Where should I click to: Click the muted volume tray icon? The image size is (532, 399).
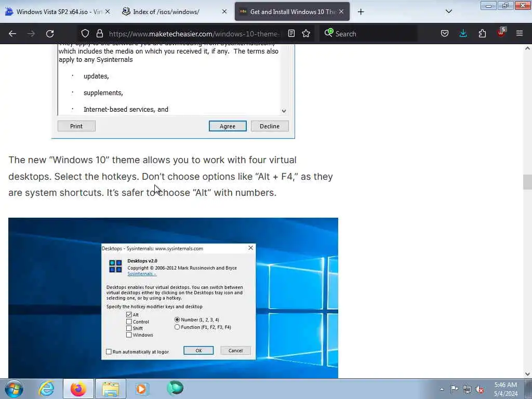click(480, 390)
